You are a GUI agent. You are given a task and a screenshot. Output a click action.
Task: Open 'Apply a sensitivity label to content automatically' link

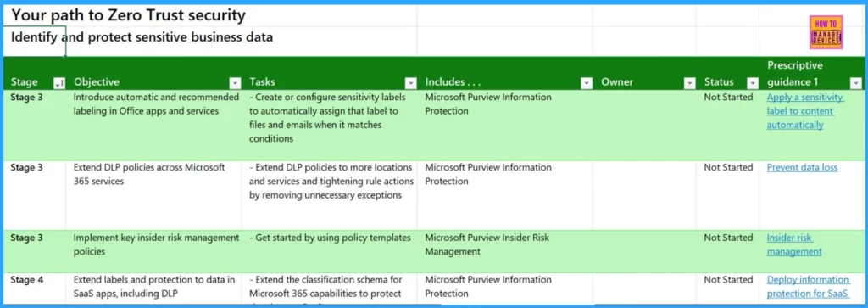click(x=805, y=111)
